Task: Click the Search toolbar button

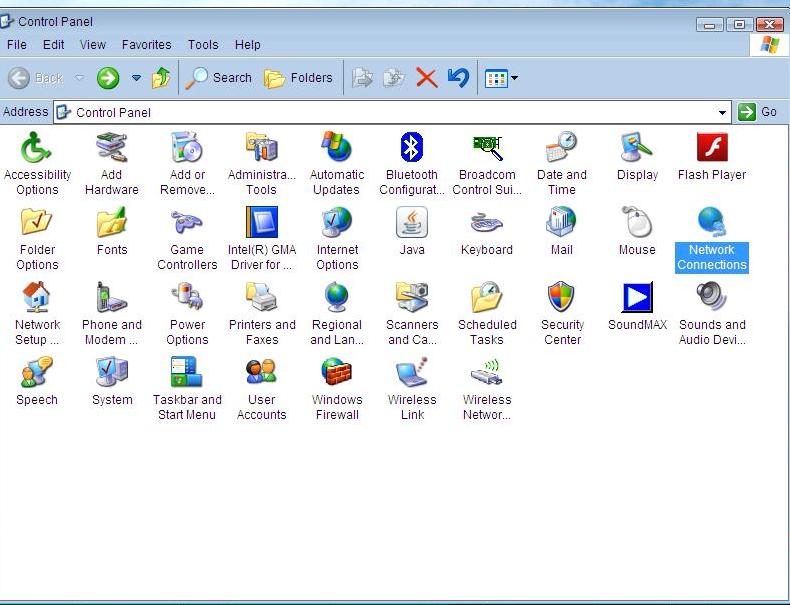Action: [218, 78]
